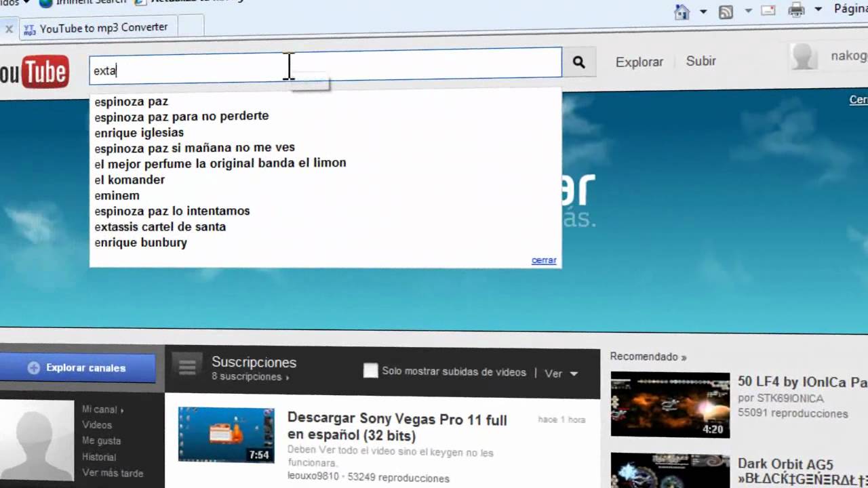This screenshot has height=488, width=868.
Task: Click the channel profile silhouette image
Action: coord(37,441)
